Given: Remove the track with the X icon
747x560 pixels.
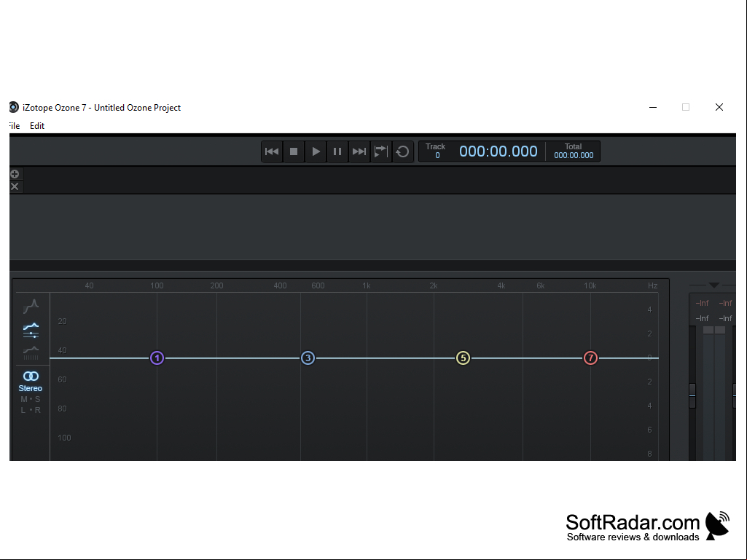Looking at the screenshot, I should (15, 186).
